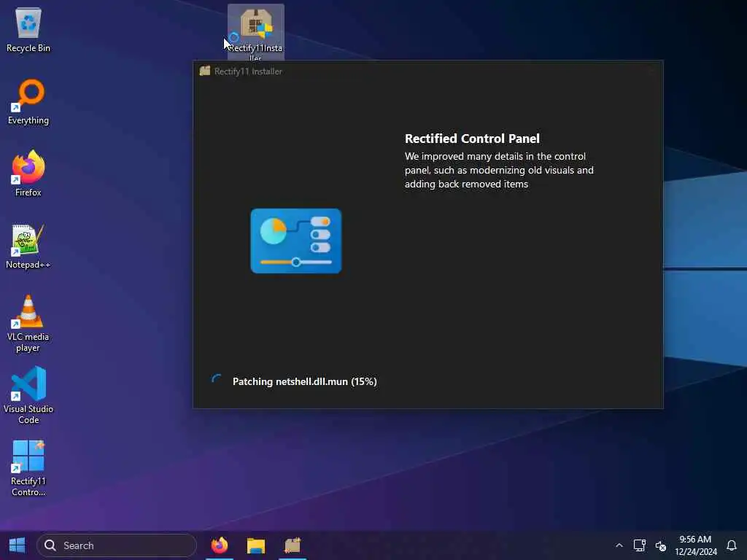Open the network status tray icon
747x560 pixels.
pyautogui.click(x=639, y=545)
